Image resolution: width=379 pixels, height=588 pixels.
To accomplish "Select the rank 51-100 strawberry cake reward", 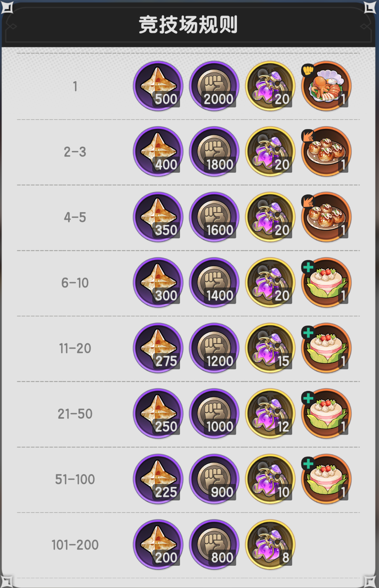I will (x=326, y=479).
